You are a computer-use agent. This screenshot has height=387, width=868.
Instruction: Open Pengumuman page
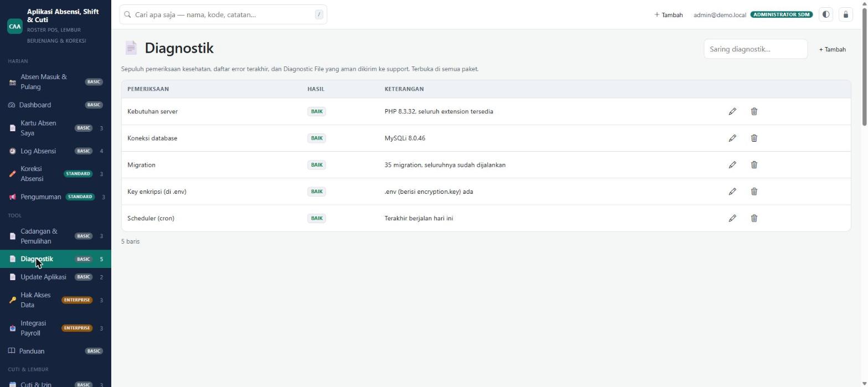pos(55,197)
